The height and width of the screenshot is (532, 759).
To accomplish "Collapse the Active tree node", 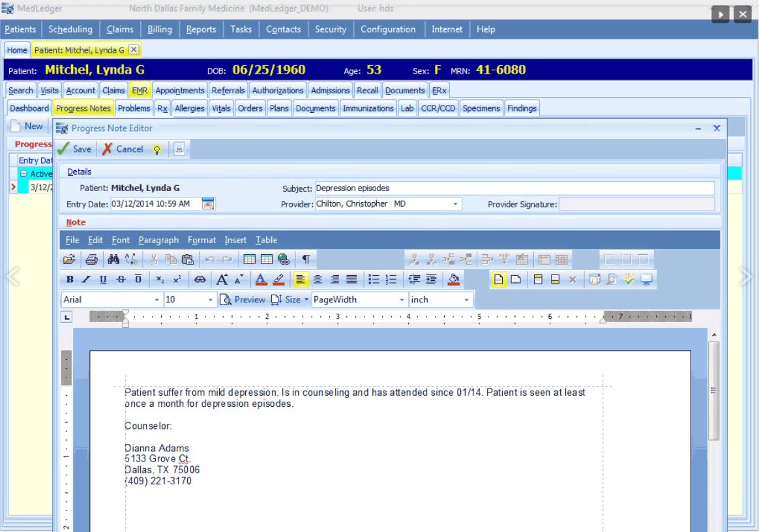I will [23, 173].
